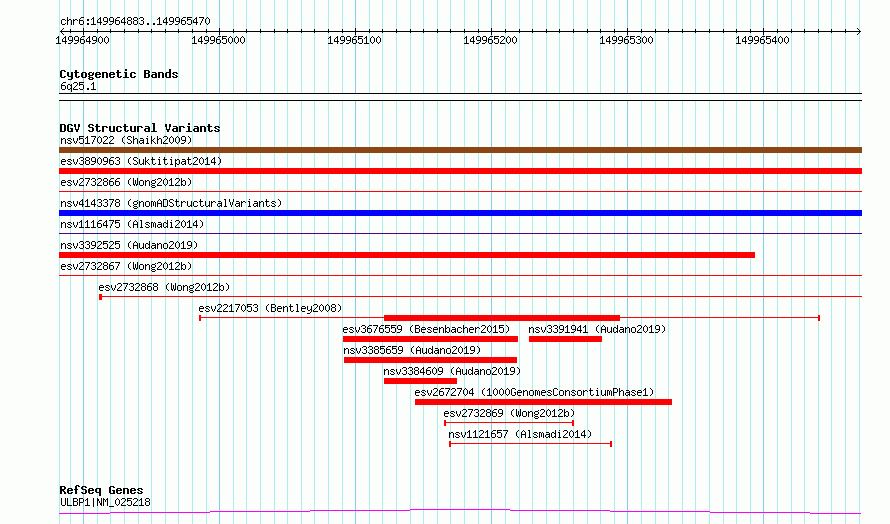Screen dimensions: 890x524
Task: Click the red nsv3391941 variant bar
Action: click(565, 339)
